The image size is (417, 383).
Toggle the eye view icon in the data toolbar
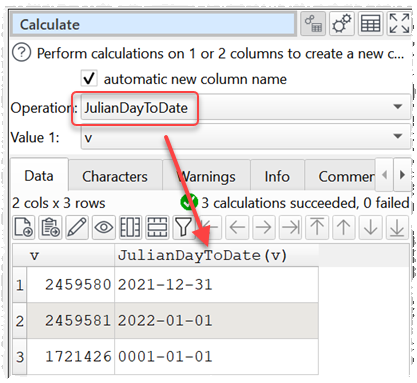click(104, 227)
